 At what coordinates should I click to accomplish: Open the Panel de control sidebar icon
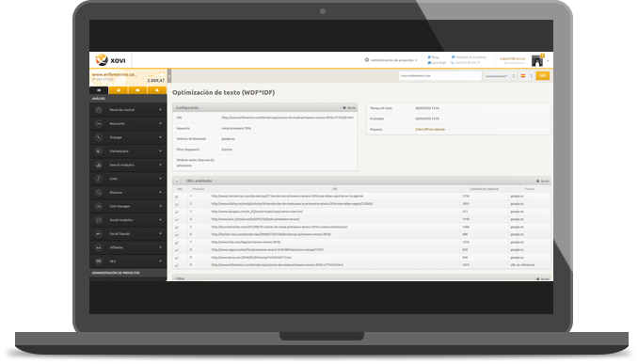pyautogui.click(x=99, y=110)
